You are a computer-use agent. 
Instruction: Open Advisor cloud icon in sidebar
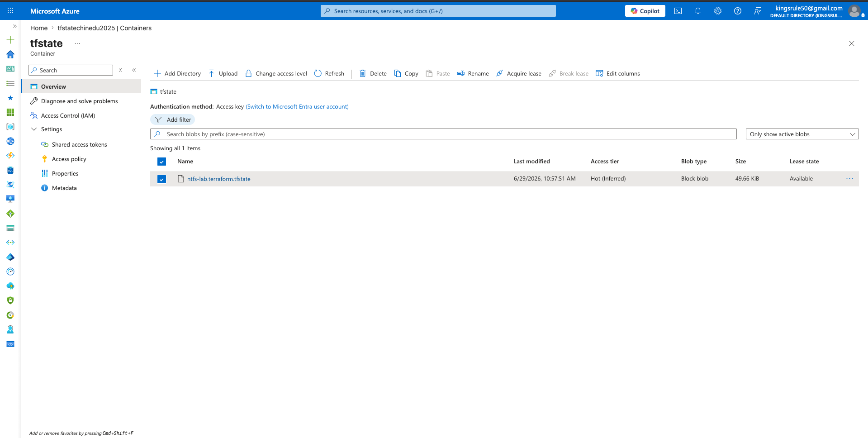tap(10, 286)
